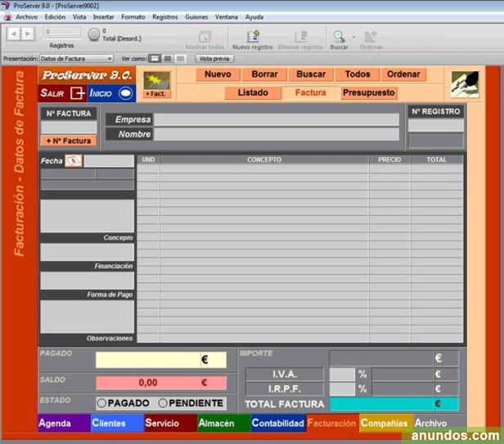Click the Mostrar todos toolbar icon

point(205,37)
